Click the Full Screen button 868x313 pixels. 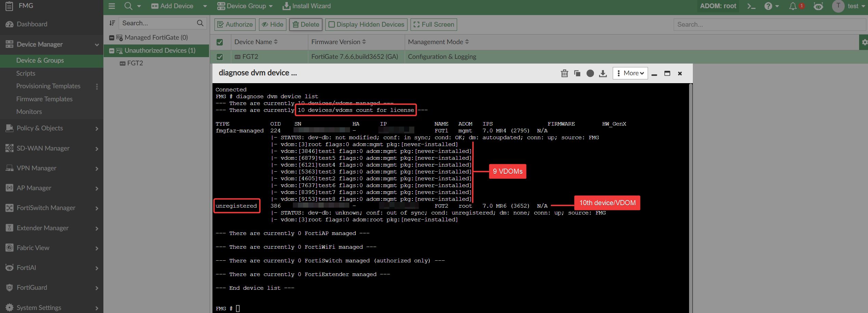tap(433, 25)
